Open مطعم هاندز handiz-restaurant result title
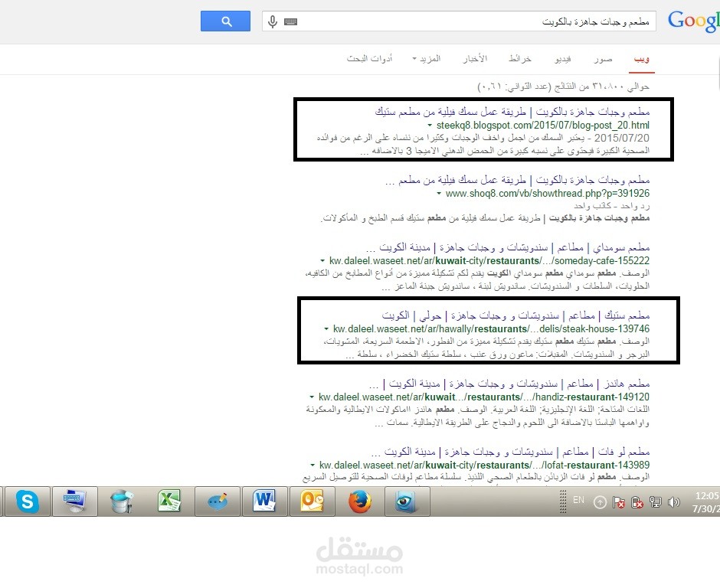This screenshot has width=720, height=588. coord(509,384)
